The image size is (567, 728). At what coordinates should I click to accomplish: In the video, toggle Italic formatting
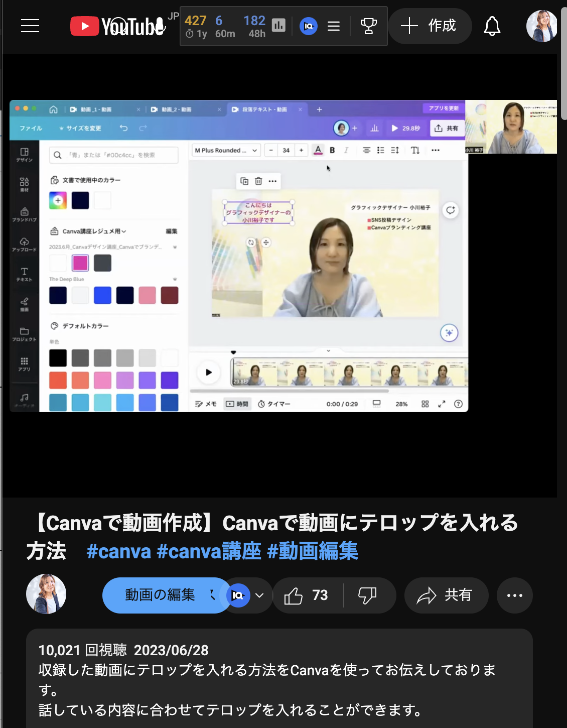coord(346,150)
